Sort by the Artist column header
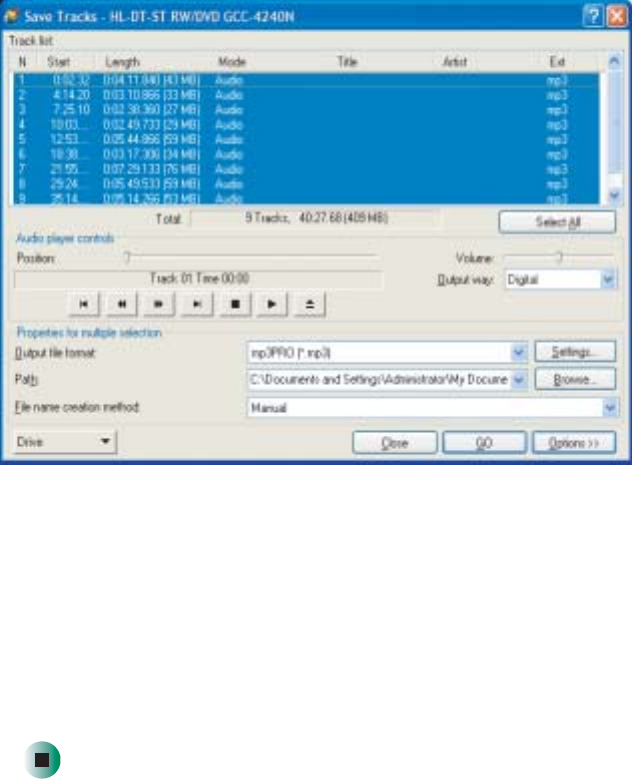Screen dimensions: 632x779 coord(455,62)
